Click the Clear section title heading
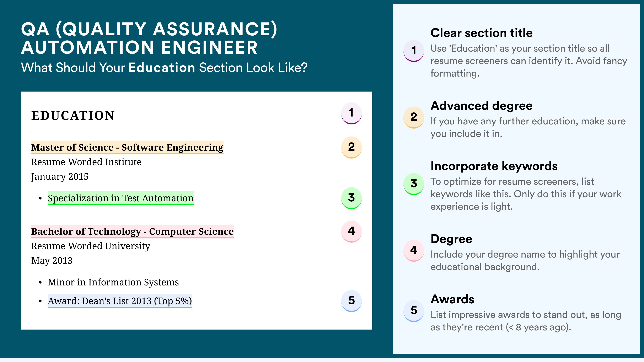The width and height of the screenshot is (644, 362). (482, 33)
